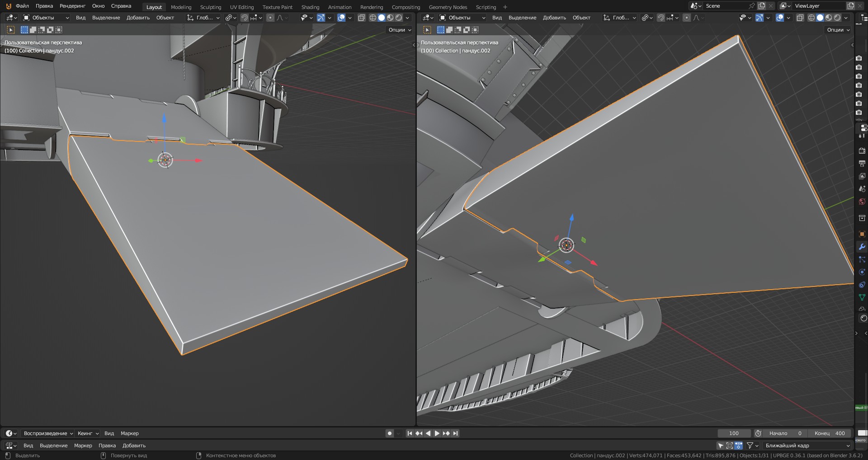
Task: Click the current frame field showing 100
Action: point(734,433)
